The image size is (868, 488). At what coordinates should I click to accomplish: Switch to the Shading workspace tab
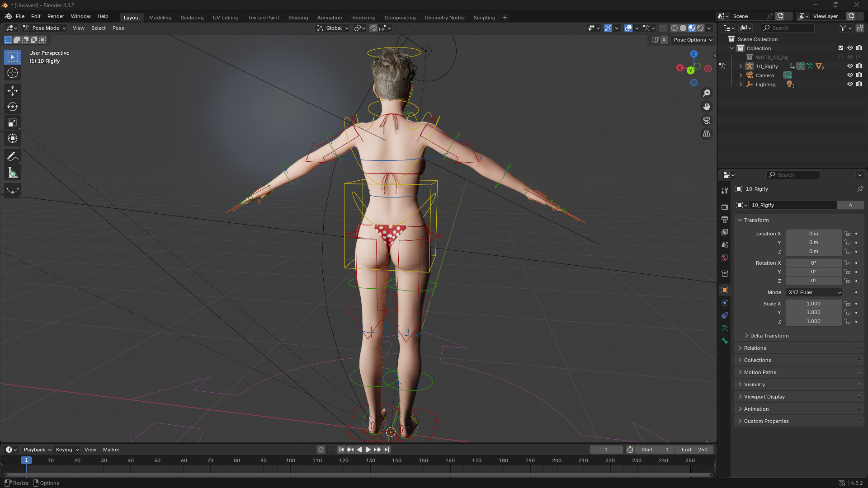(x=298, y=18)
